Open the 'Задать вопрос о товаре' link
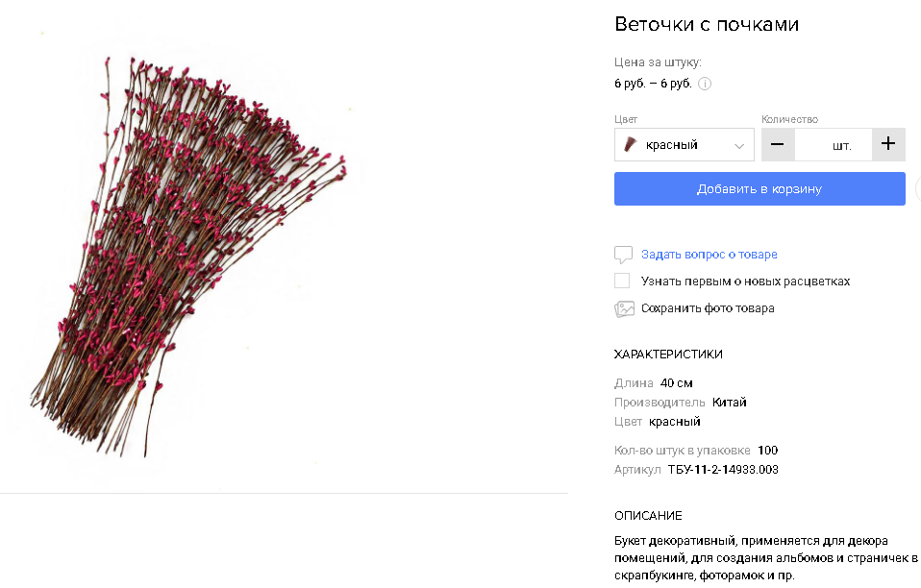The image size is (921, 588). (709, 255)
